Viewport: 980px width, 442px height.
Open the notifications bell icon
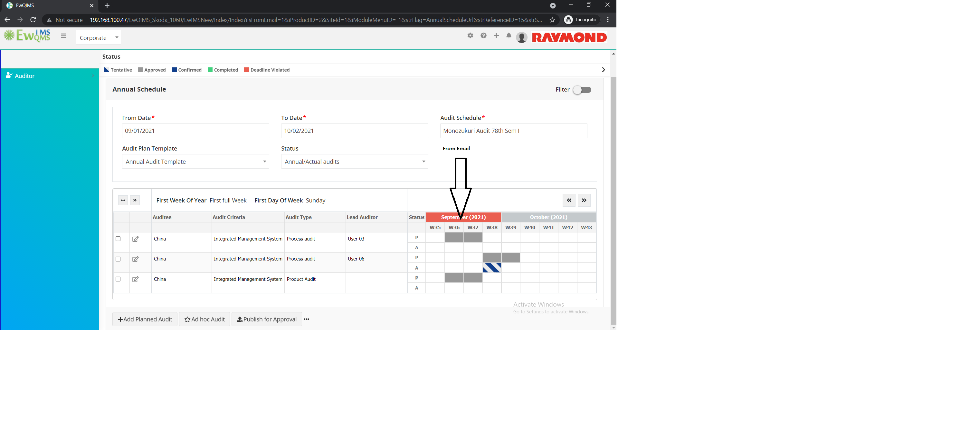click(509, 35)
